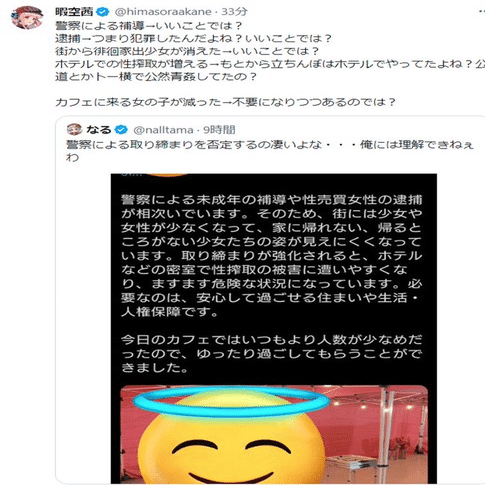Click the quoted tweet card's blank left margin
Screen dimensions: 485x485
pos(83,317)
